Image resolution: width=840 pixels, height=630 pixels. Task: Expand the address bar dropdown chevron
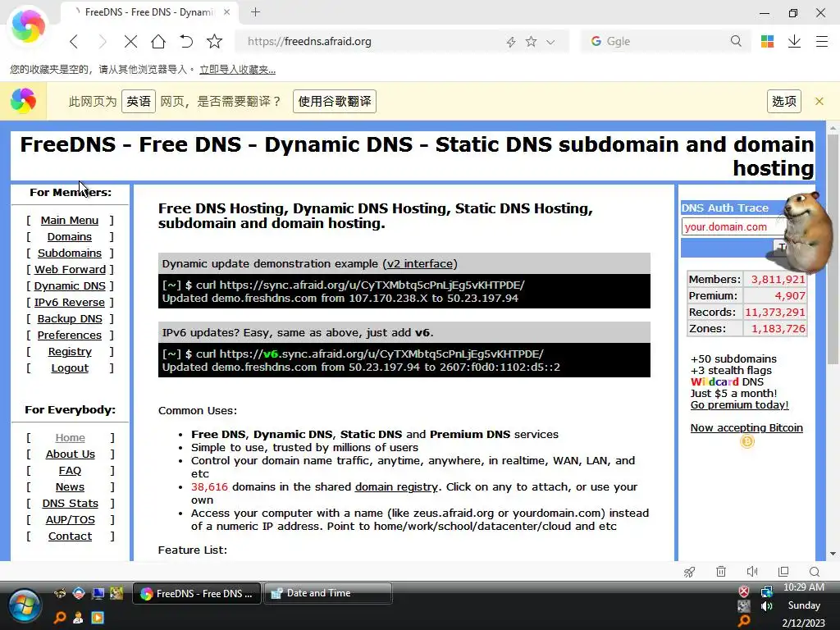[x=550, y=42]
